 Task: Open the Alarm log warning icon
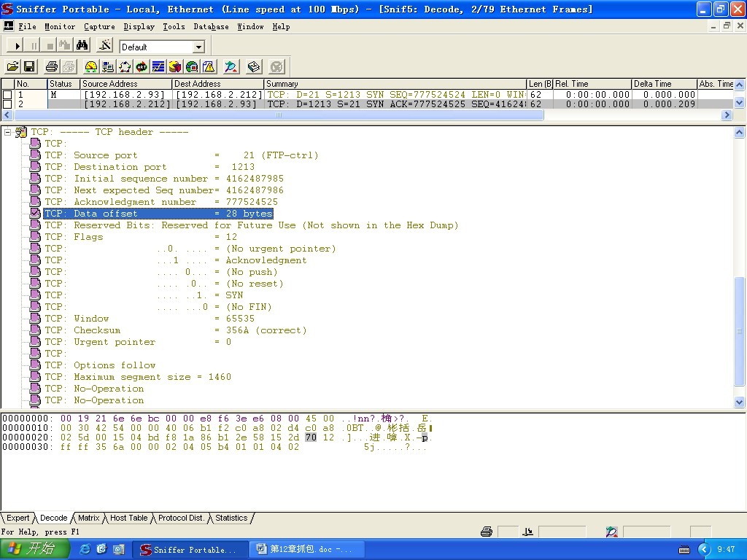[x=209, y=66]
